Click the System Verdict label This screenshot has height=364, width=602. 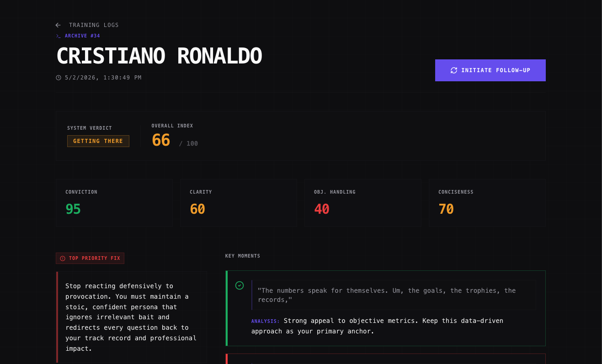click(x=90, y=128)
